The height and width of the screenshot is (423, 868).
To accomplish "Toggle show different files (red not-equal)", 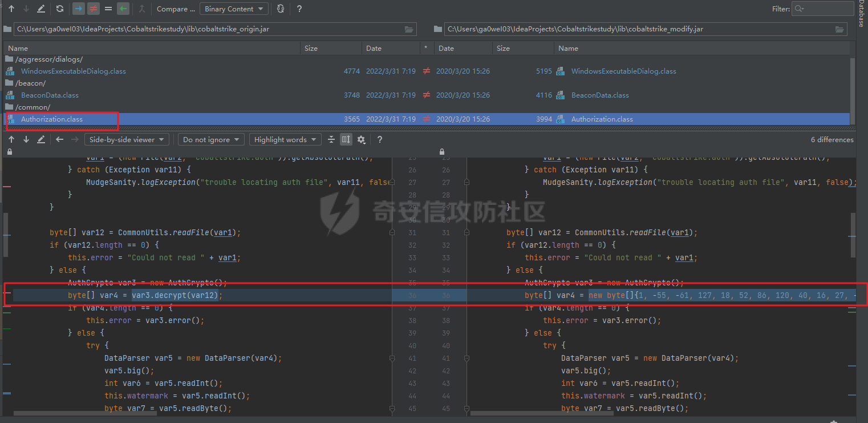I will (x=93, y=9).
